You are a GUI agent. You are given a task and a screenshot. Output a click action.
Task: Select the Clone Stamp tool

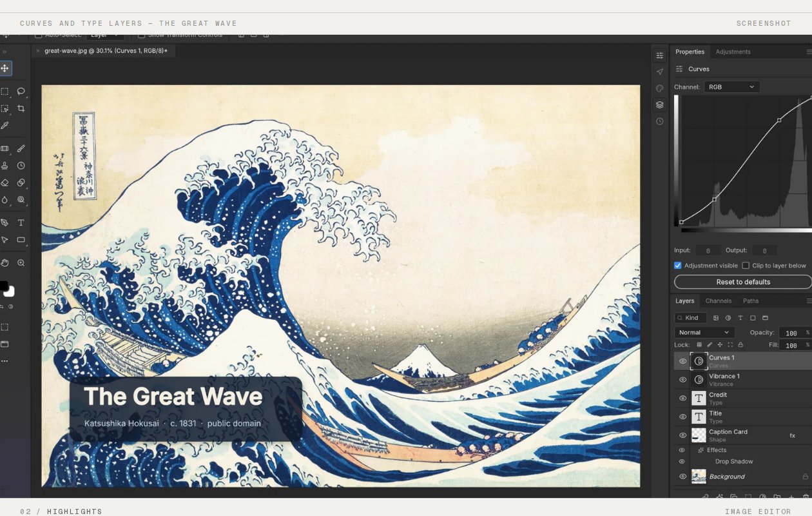pos(5,166)
